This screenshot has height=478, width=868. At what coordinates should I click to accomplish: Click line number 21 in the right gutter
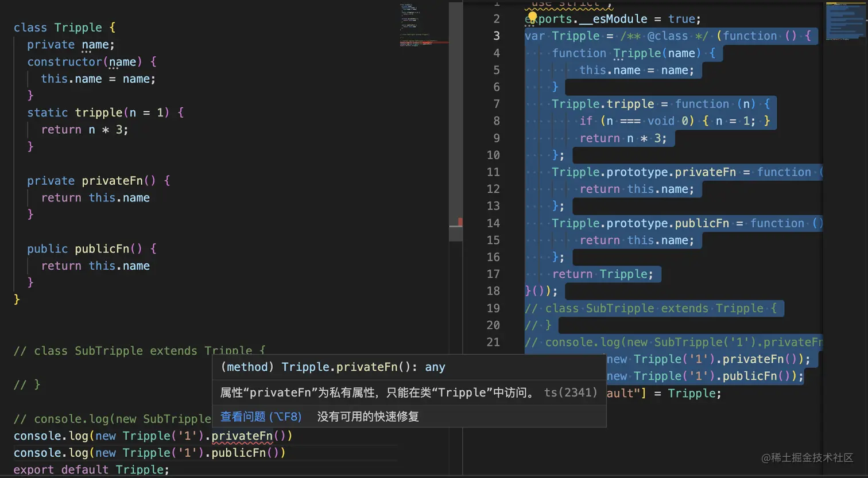[x=493, y=342]
